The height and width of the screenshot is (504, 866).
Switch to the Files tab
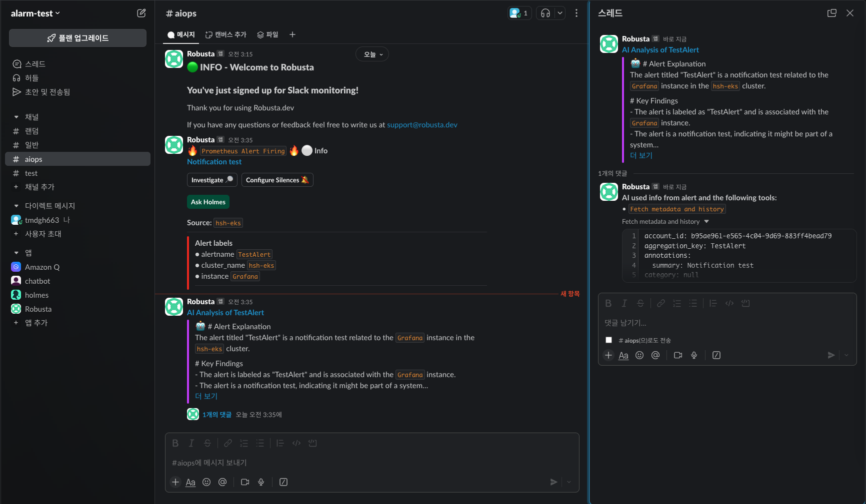267,34
